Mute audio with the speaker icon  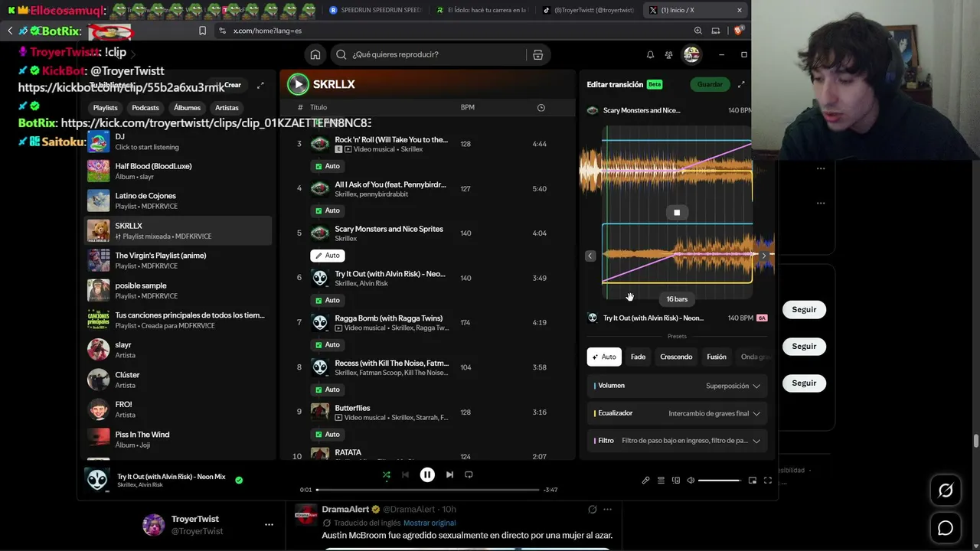(x=691, y=481)
